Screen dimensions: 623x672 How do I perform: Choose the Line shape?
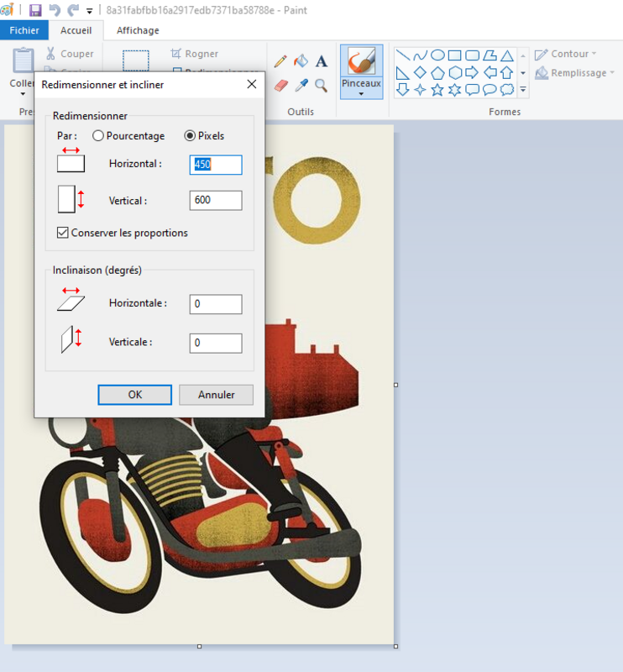tap(402, 55)
